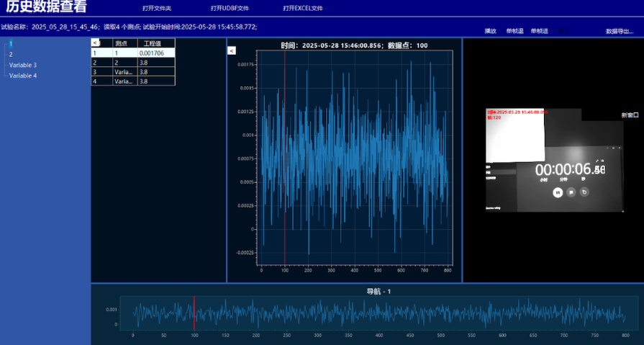This screenshot has width=644, height=345.
Task: Open a UDBF file via 打开UDBF文件
Action: pyautogui.click(x=230, y=8)
